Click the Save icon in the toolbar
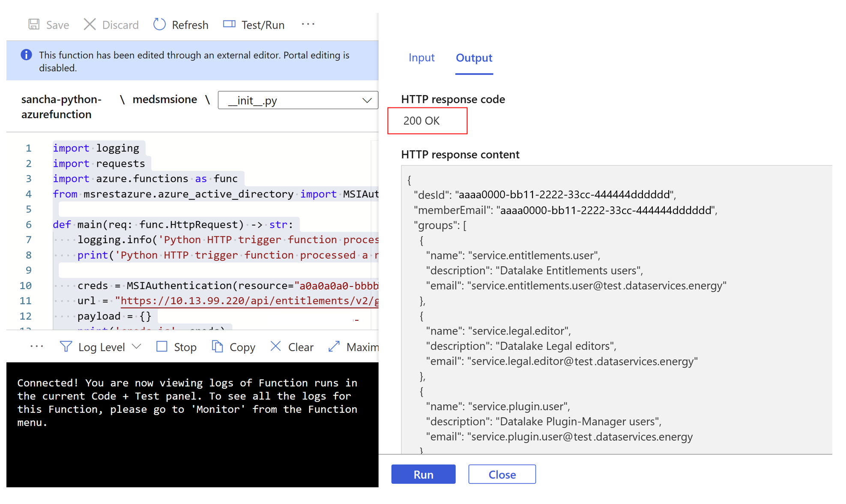 (x=34, y=24)
